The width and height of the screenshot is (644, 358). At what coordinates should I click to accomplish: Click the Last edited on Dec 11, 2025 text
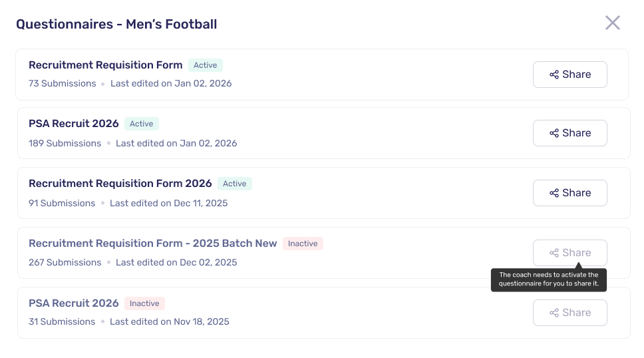(168, 204)
